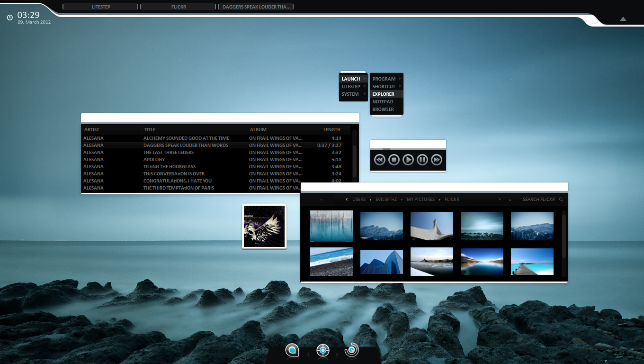Click the crosshair target dock icon

[322, 351]
